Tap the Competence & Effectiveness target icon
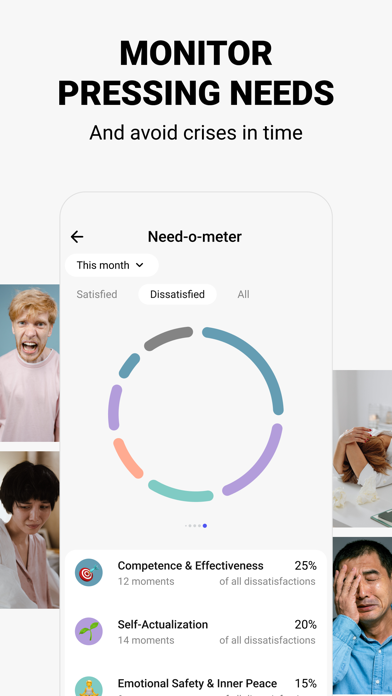This screenshot has height=696, width=392. click(89, 573)
